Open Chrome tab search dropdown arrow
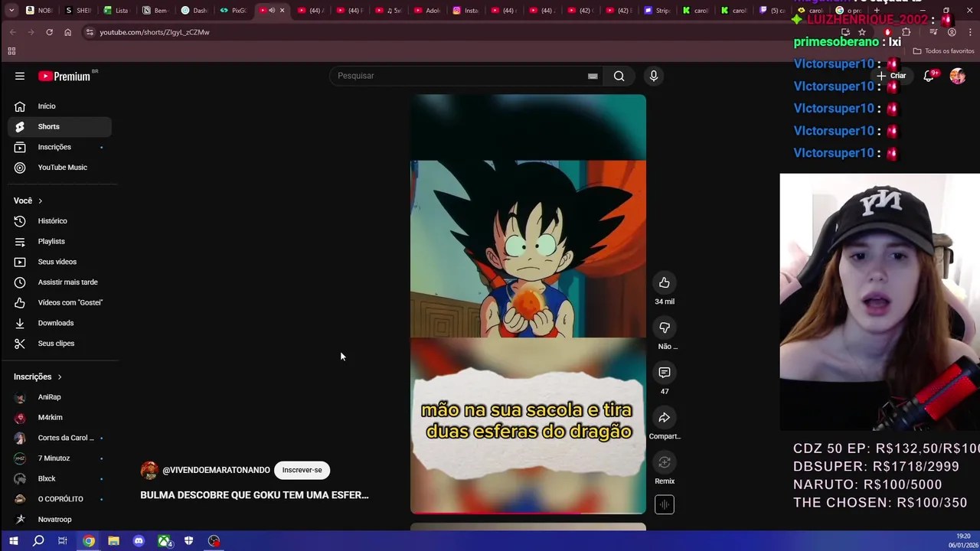The width and height of the screenshot is (980, 551). (11, 11)
